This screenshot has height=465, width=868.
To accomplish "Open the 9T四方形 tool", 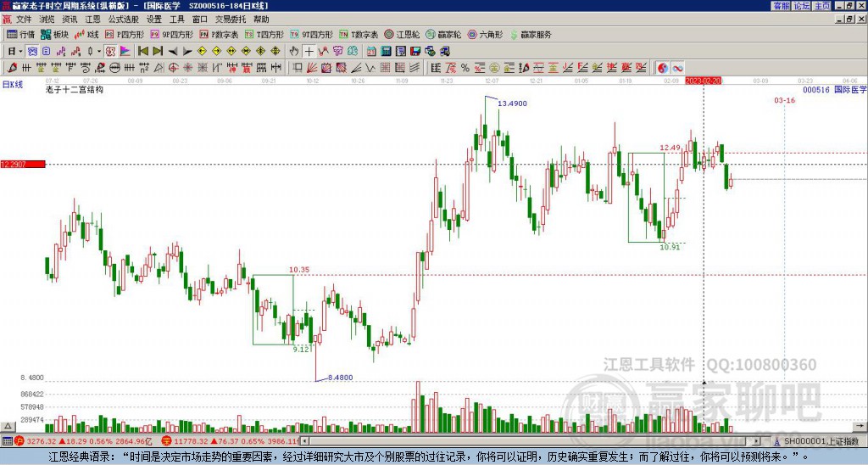I will coord(312,34).
